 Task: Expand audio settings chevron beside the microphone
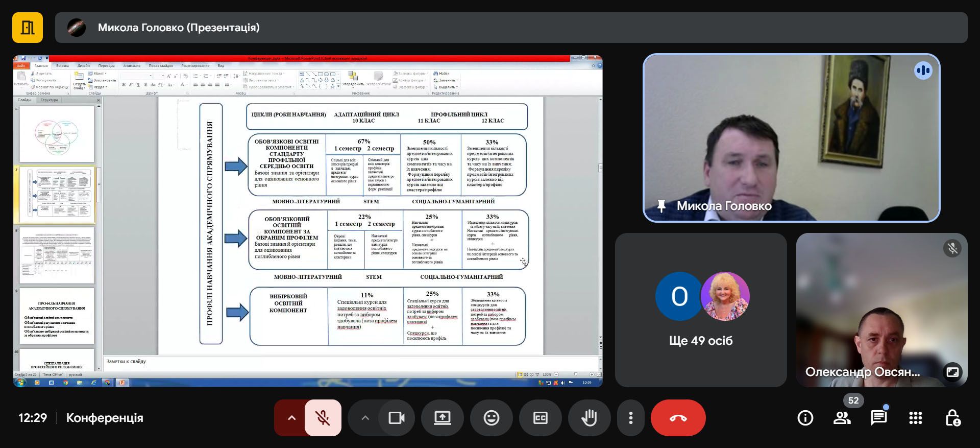pos(291,418)
